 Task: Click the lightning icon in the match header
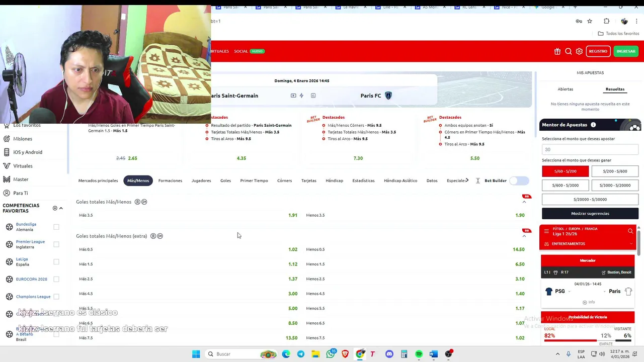[x=301, y=96]
